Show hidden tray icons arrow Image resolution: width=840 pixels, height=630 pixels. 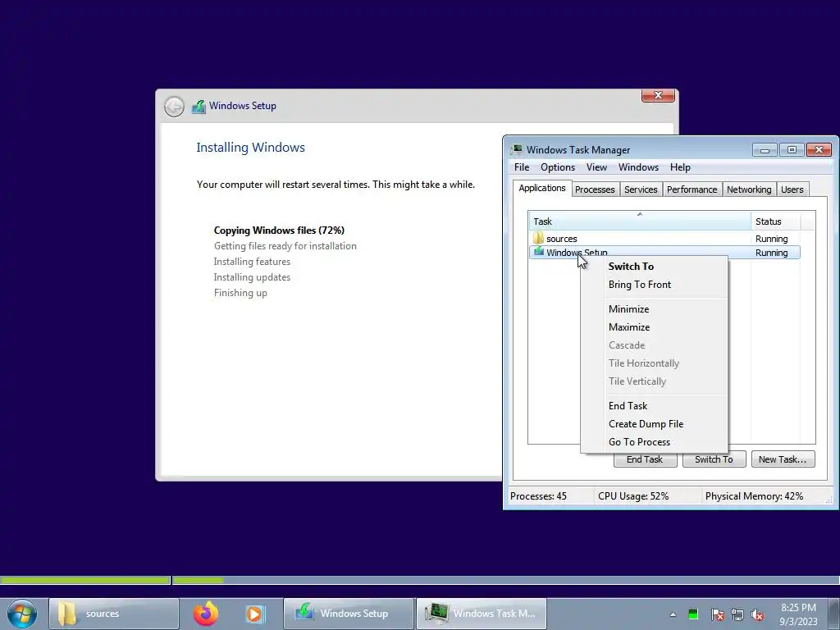point(673,614)
